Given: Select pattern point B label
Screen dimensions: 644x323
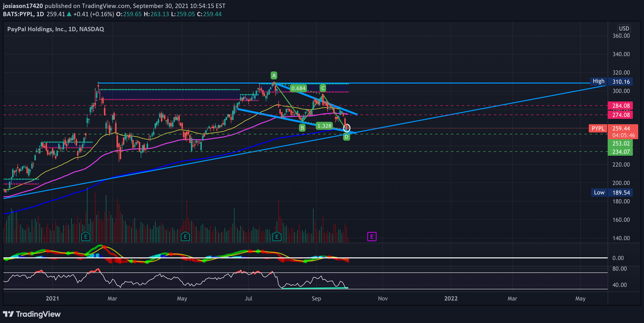Looking at the screenshot, I should click(302, 128).
